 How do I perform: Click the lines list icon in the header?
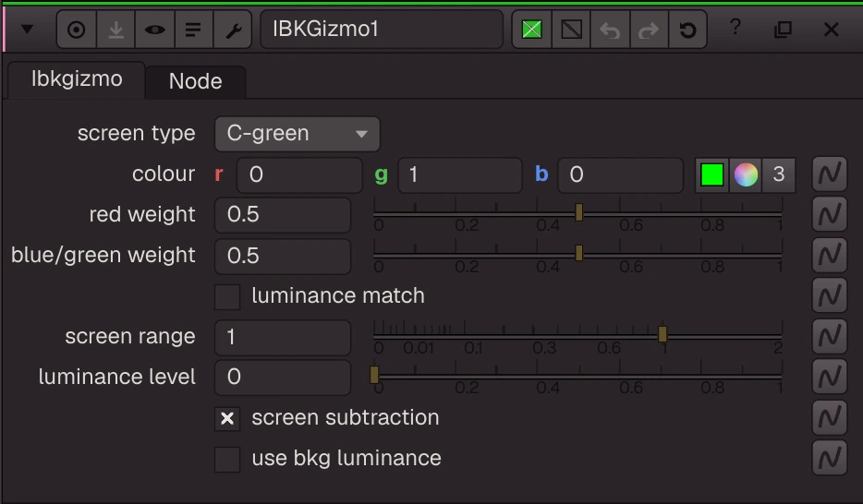[x=193, y=30]
